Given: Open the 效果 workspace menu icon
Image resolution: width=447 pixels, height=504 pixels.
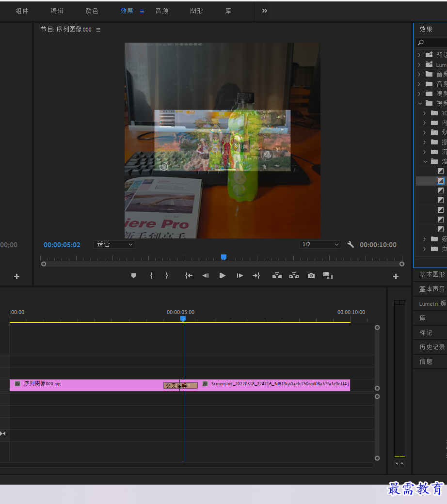Looking at the screenshot, I should pyautogui.click(x=142, y=11).
